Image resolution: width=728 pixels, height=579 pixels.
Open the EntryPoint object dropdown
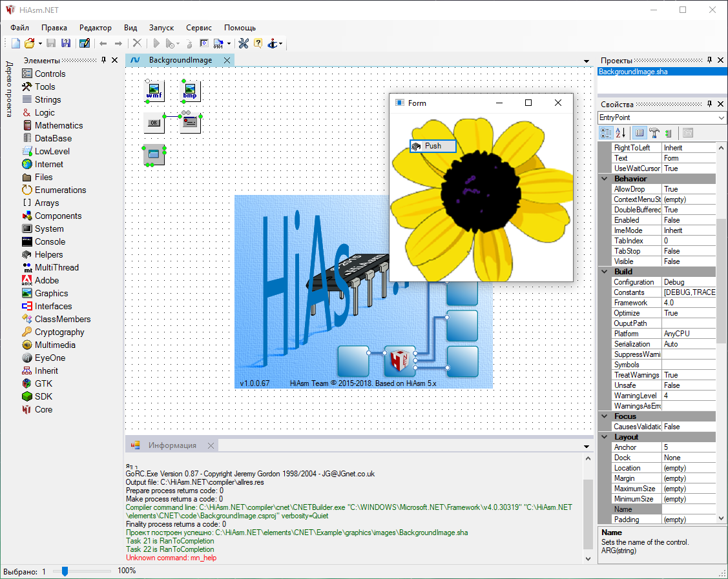point(721,117)
